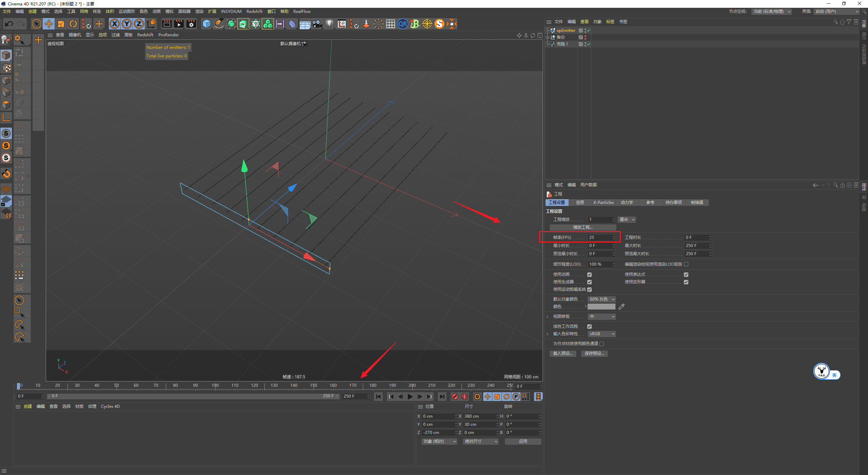
Task: Toggle the 线性工作流程 checkbox
Action: point(589,326)
